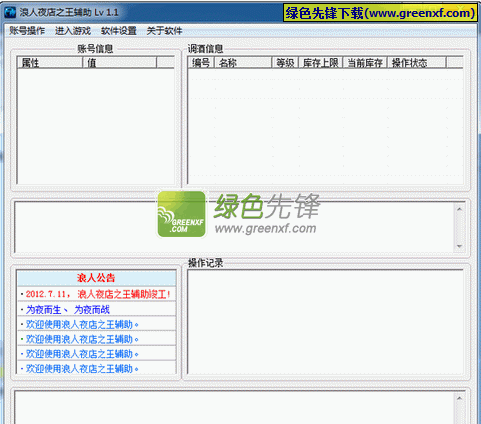Open the 软件设置 menu
This screenshot has width=481, height=424.
coord(119,31)
